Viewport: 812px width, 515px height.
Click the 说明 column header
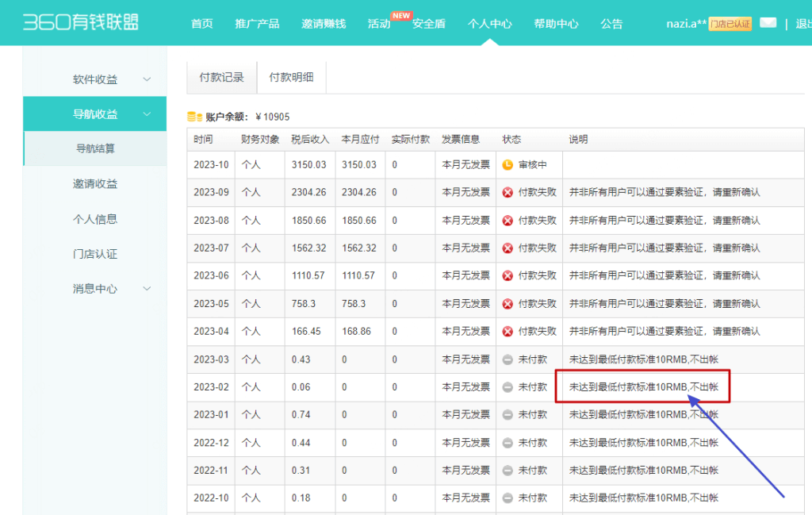[x=578, y=140]
